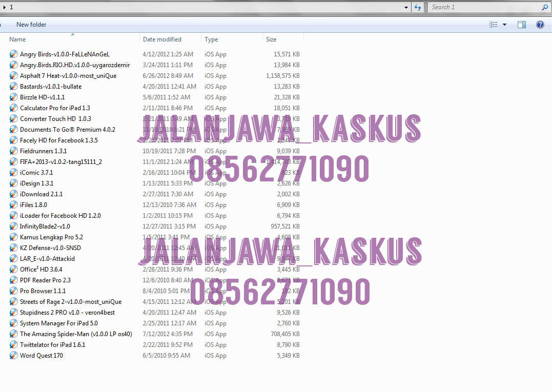Click the date 7/12/2012 4:35 PM

coord(168,334)
